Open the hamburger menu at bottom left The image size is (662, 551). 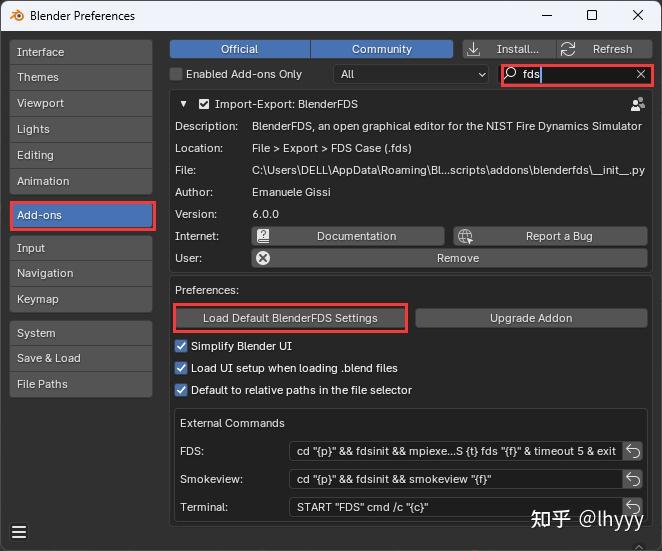pos(19,532)
